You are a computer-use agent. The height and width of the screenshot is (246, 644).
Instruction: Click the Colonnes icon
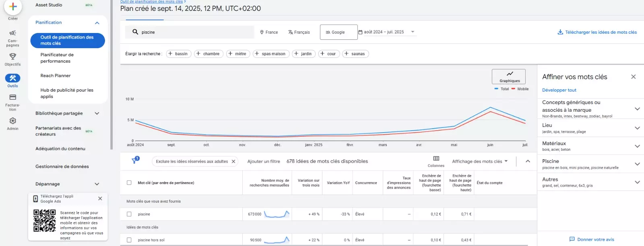(x=436, y=159)
